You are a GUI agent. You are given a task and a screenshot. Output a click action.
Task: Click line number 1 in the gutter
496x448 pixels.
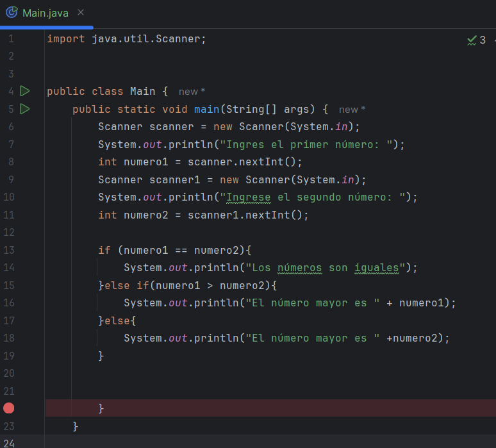(11, 39)
